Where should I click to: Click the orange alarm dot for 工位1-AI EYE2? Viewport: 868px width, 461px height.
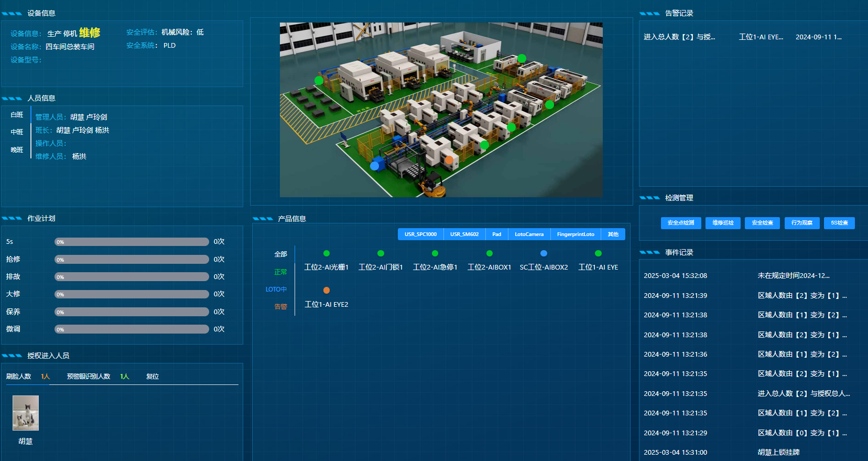(327, 290)
